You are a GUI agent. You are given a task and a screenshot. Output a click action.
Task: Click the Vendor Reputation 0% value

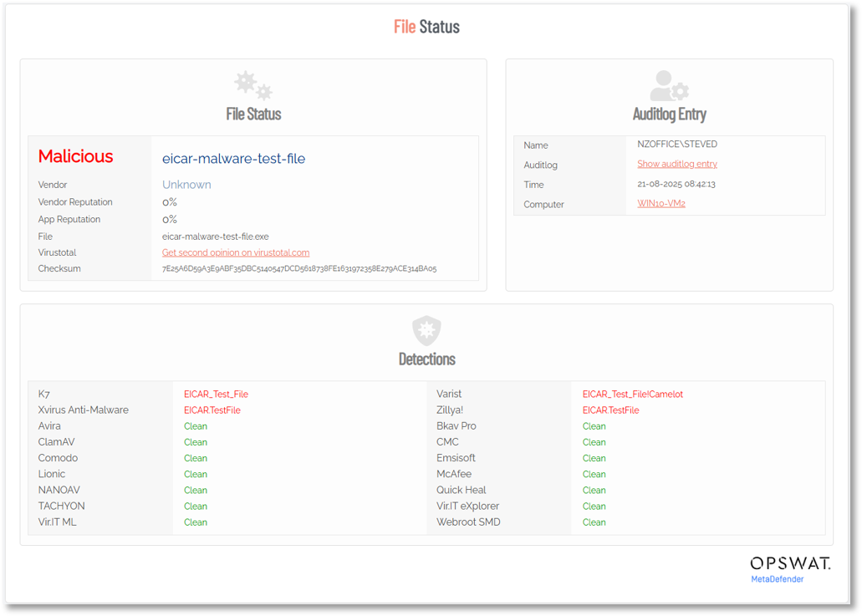(170, 202)
